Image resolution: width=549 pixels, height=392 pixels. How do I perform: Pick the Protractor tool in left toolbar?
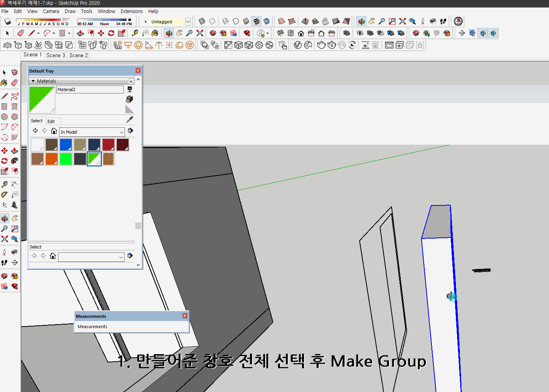[4, 194]
